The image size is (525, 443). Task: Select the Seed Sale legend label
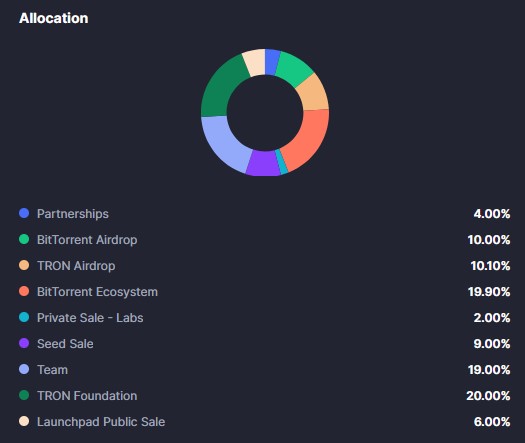coord(65,344)
